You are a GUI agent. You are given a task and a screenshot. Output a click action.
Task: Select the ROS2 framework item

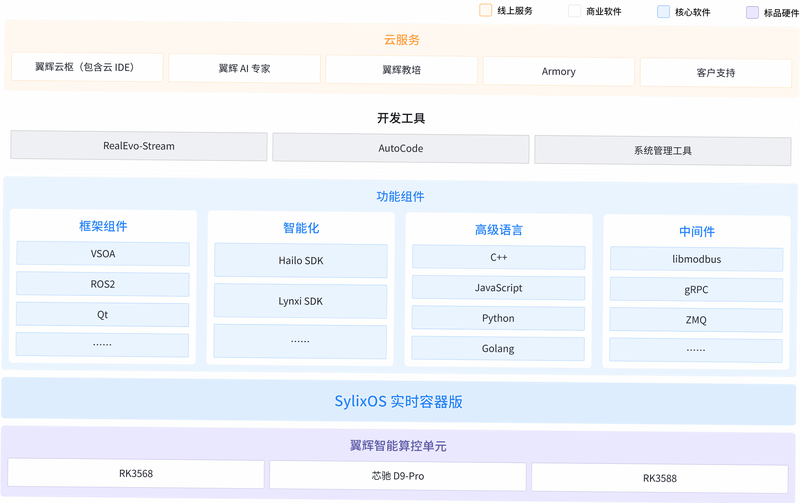[x=103, y=284]
